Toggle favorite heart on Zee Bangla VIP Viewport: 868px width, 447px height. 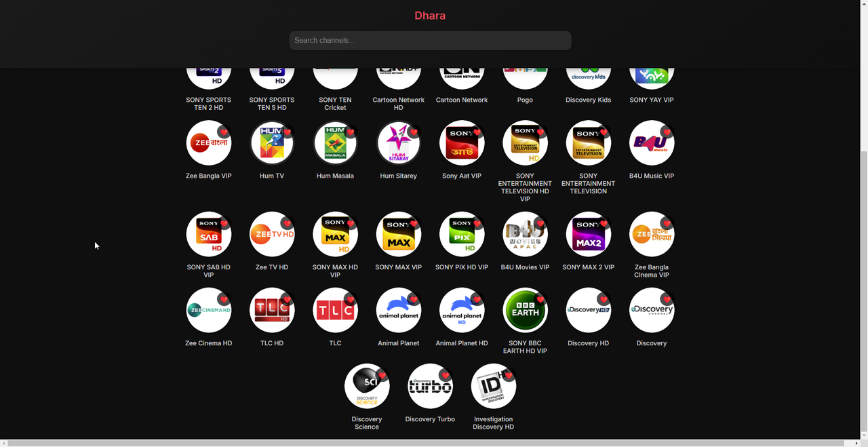[x=224, y=132]
